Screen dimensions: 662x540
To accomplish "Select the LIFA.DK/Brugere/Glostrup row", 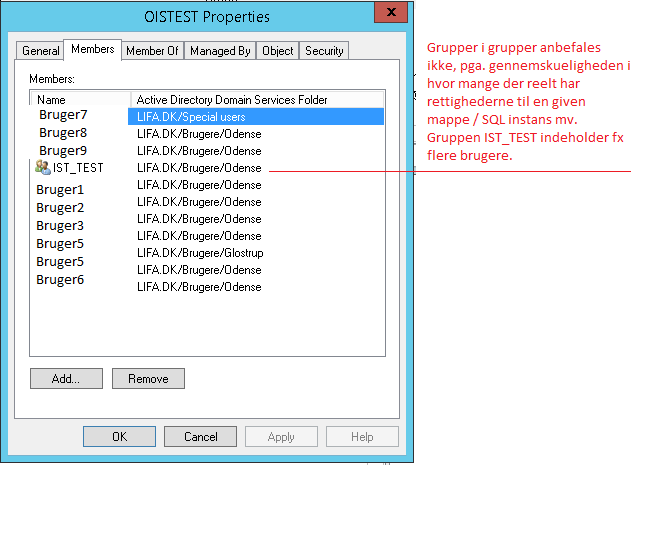I will click(200, 253).
